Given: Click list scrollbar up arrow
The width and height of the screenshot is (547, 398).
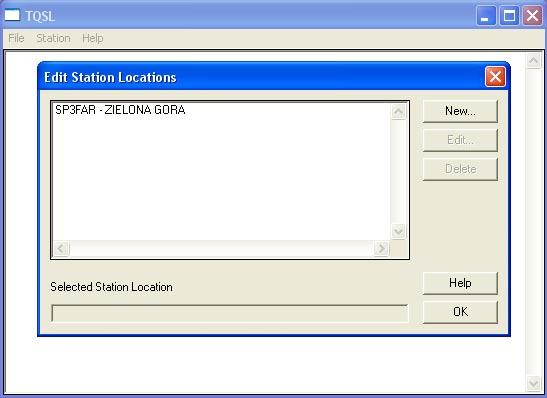Looking at the screenshot, I should [x=398, y=112].
